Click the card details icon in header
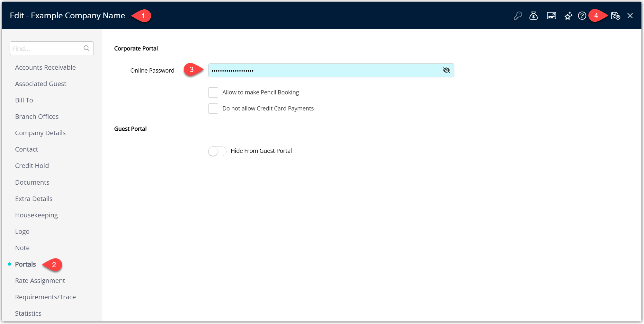The height and width of the screenshot is (324, 644). pos(551,16)
